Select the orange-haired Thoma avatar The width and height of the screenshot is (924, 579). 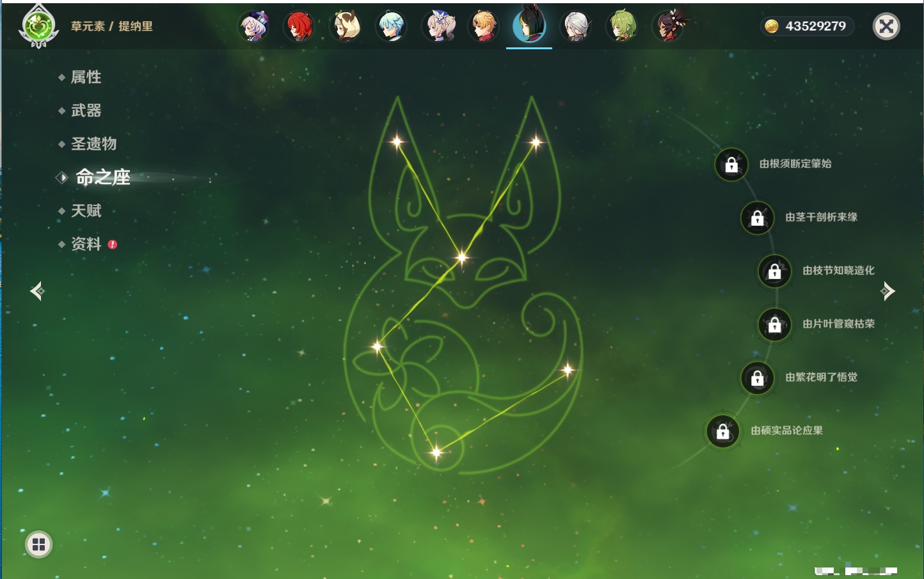484,27
